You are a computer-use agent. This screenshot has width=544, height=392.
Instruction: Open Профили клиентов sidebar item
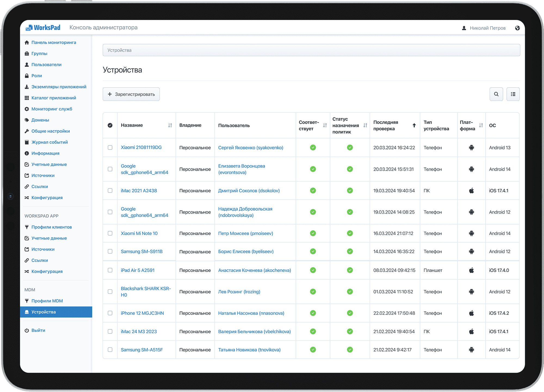click(x=52, y=227)
